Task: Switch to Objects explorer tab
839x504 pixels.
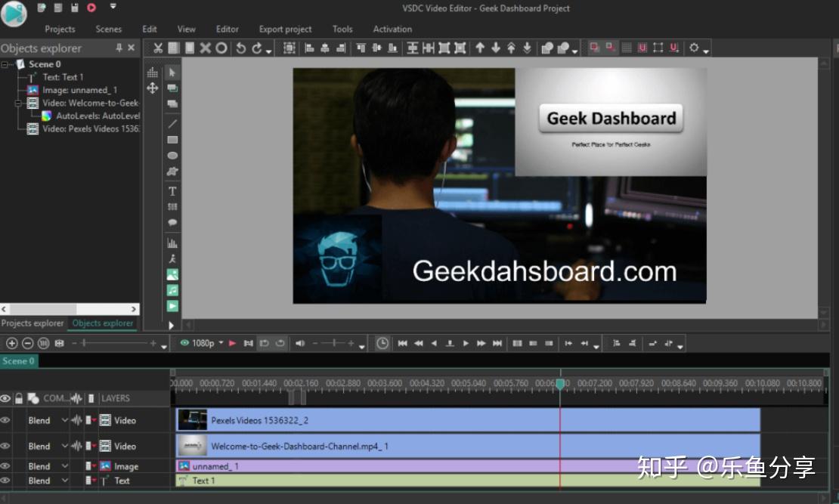Action: click(103, 323)
